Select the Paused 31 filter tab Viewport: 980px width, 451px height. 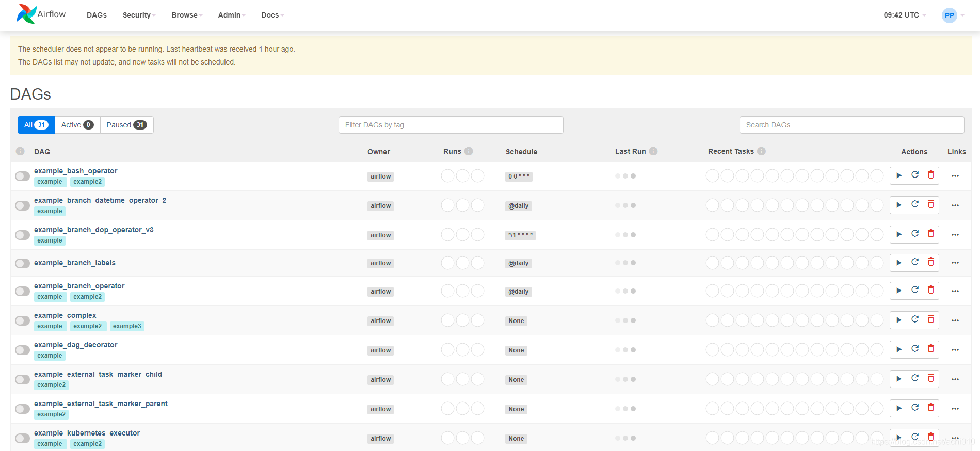pos(126,125)
